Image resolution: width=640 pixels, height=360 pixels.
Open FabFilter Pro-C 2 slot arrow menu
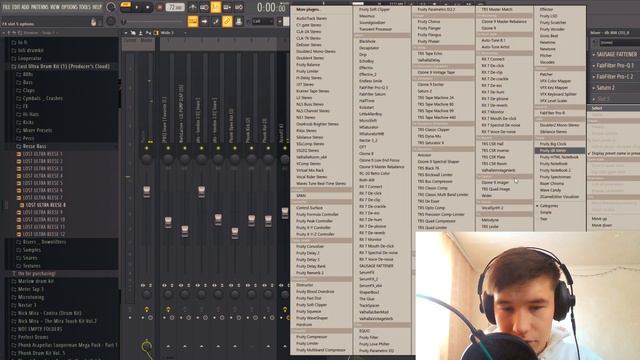[593, 76]
